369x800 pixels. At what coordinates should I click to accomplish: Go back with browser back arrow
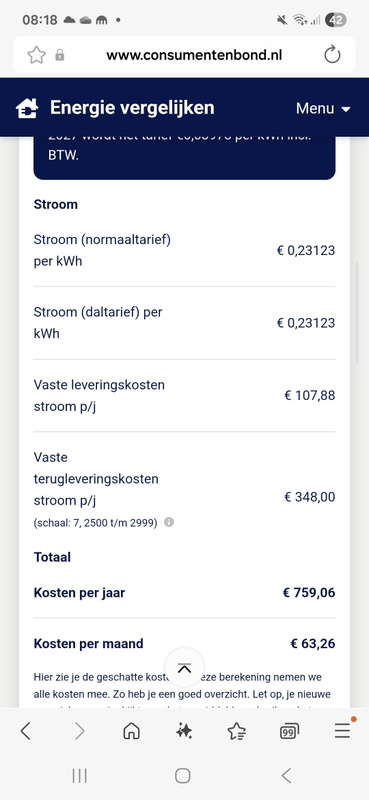coord(26,732)
